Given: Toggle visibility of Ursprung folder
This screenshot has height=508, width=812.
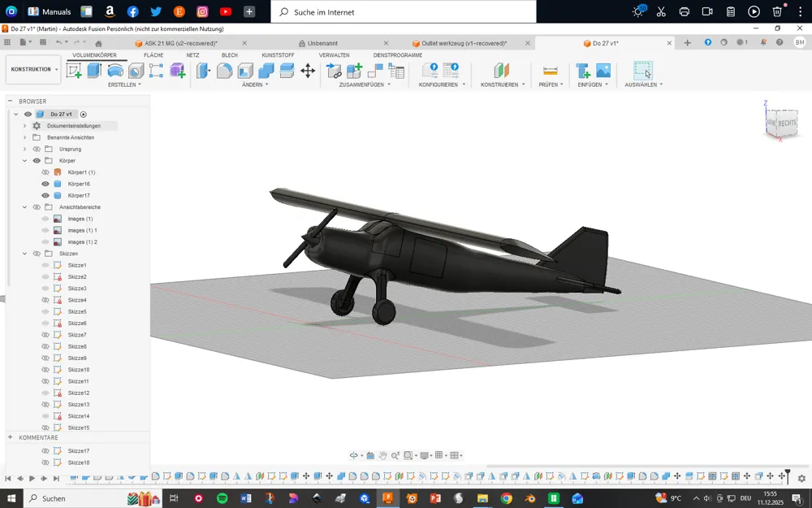Looking at the screenshot, I should (37, 150).
